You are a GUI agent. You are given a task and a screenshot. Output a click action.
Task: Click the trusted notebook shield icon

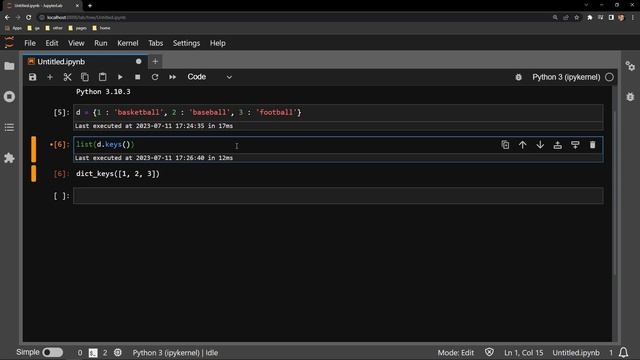coord(489,352)
